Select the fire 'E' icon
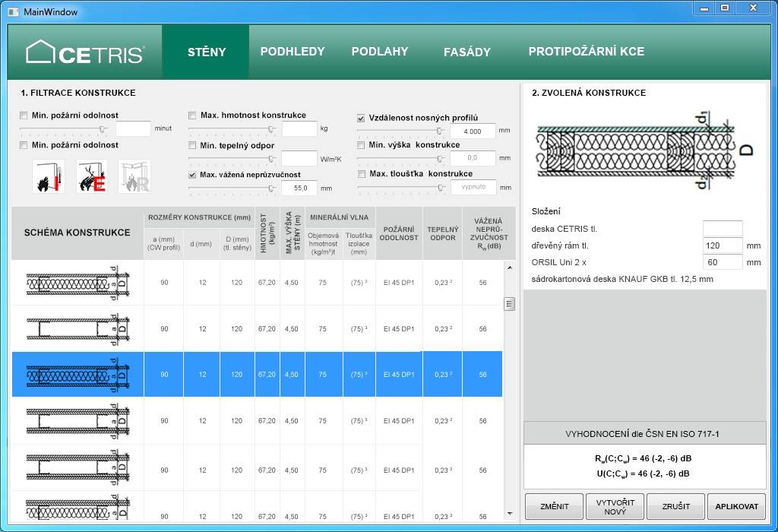Image resolution: width=778 pixels, height=532 pixels. coord(91,176)
